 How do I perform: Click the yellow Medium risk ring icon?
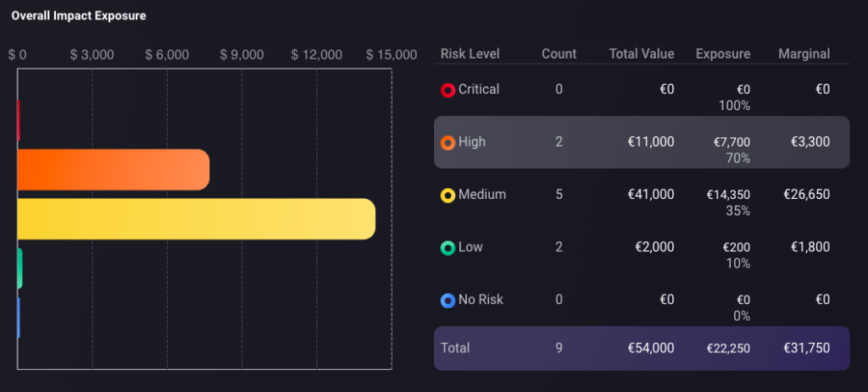click(x=448, y=196)
